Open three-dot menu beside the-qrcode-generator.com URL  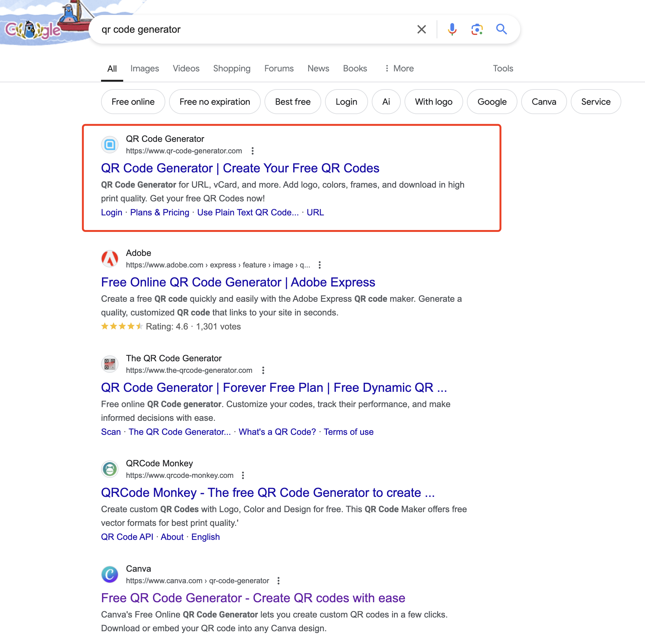[263, 370]
